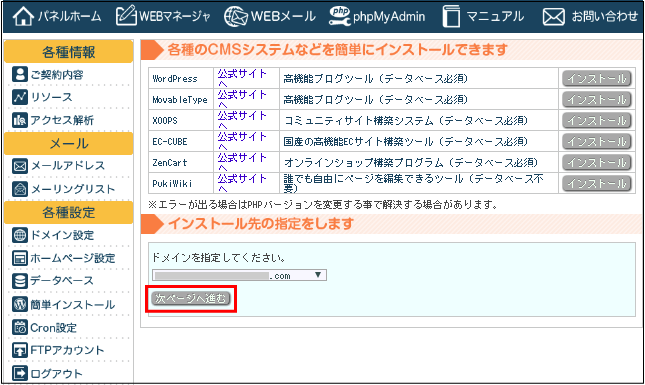
Task: Click the データベース cylinder icon
Action: 20,281
